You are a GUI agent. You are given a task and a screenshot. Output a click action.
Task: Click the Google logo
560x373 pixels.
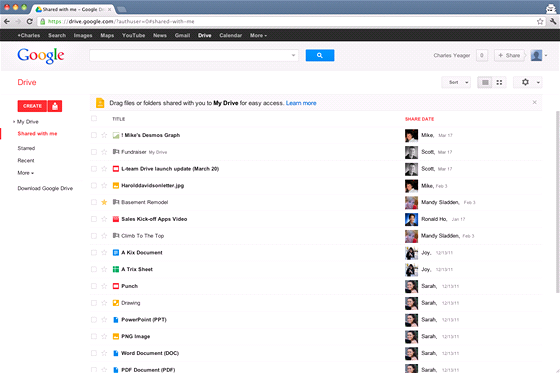(41, 56)
